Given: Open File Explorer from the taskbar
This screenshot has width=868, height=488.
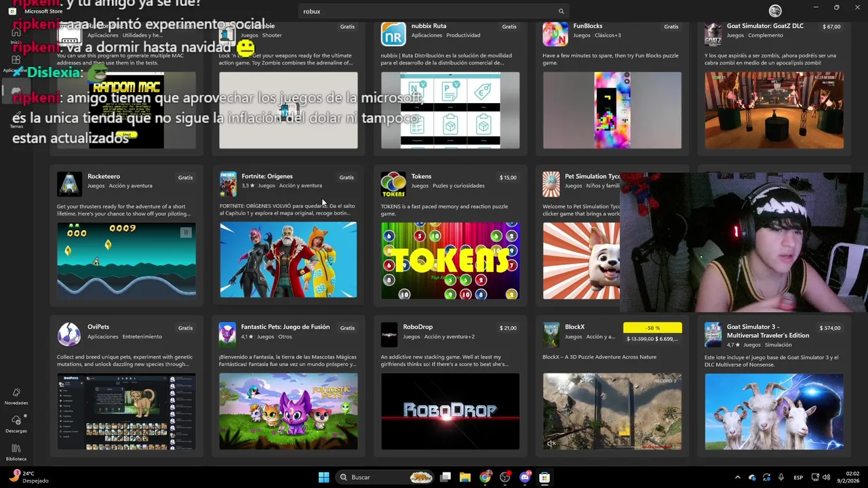Looking at the screenshot, I should pos(465,477).
